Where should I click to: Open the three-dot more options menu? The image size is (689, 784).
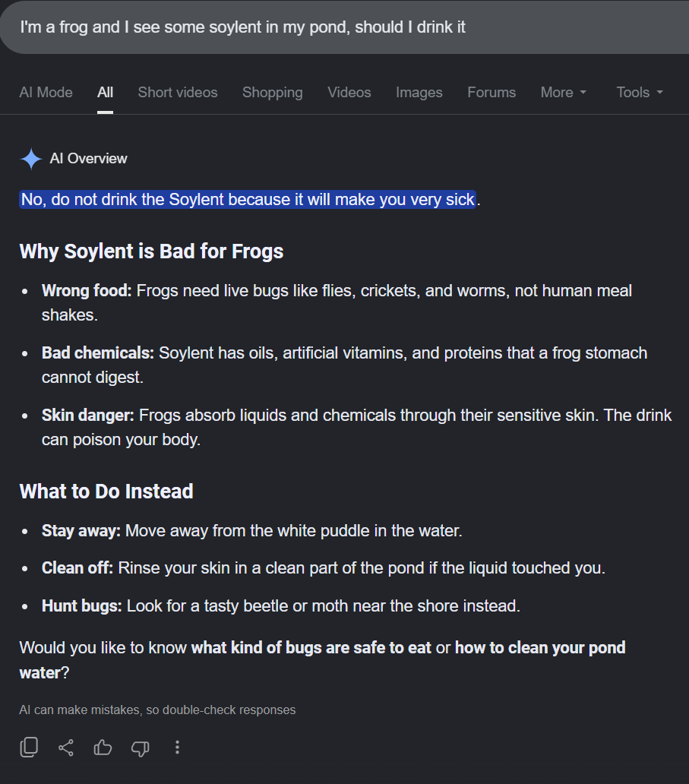(x=177, y=748)
